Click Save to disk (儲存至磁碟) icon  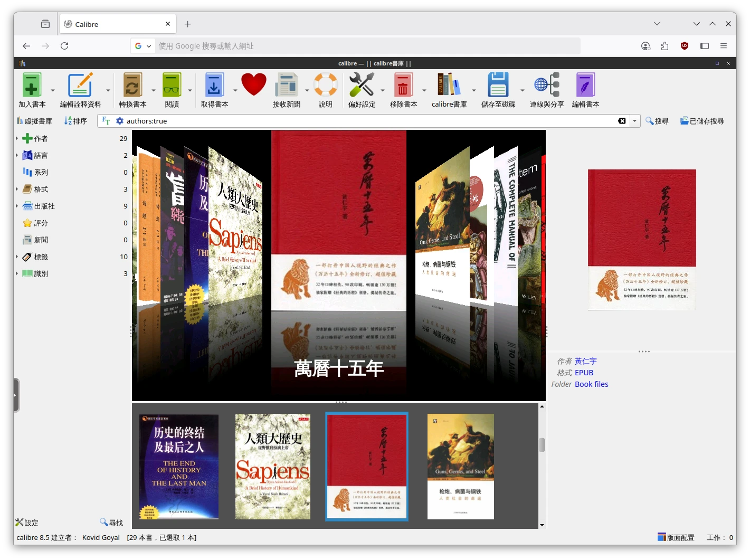[x=498, y=86]
